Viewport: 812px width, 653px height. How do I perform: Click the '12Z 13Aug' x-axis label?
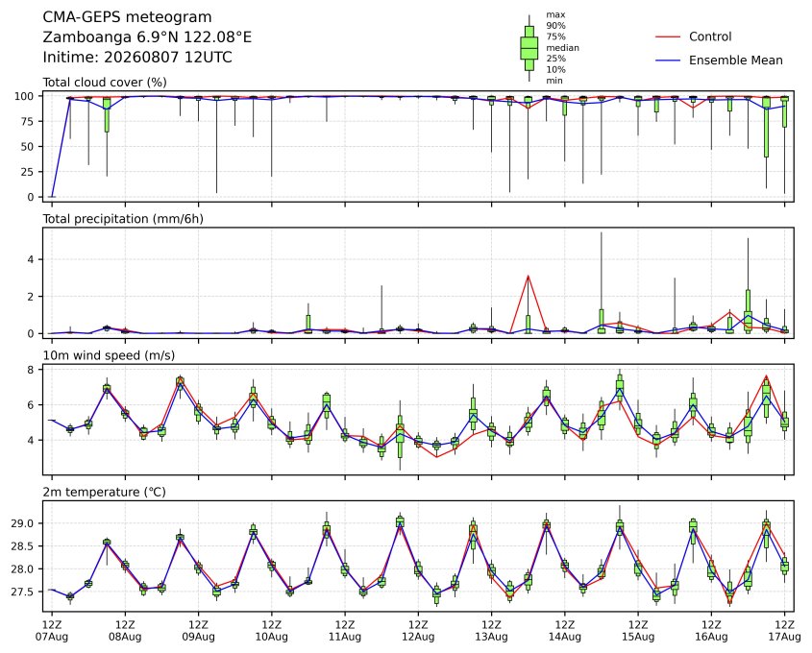pos(491,630)
